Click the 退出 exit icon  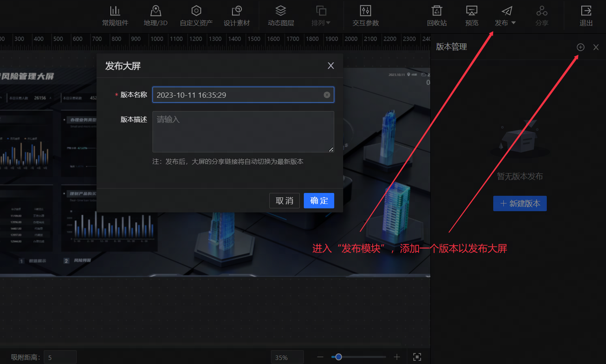tap(586, 15)
